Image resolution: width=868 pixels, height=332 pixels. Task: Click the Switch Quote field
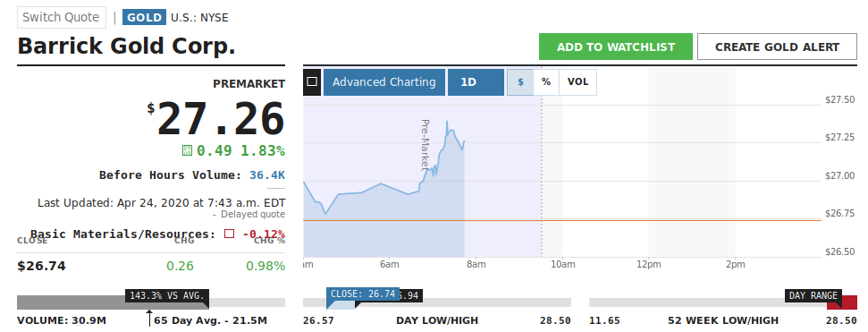62,17
